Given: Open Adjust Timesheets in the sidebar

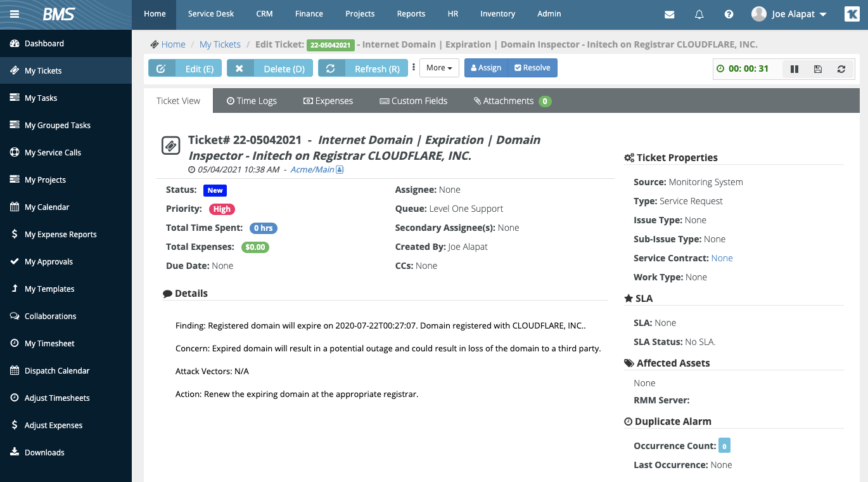Looking at the screenshot, I should point(66,398).
